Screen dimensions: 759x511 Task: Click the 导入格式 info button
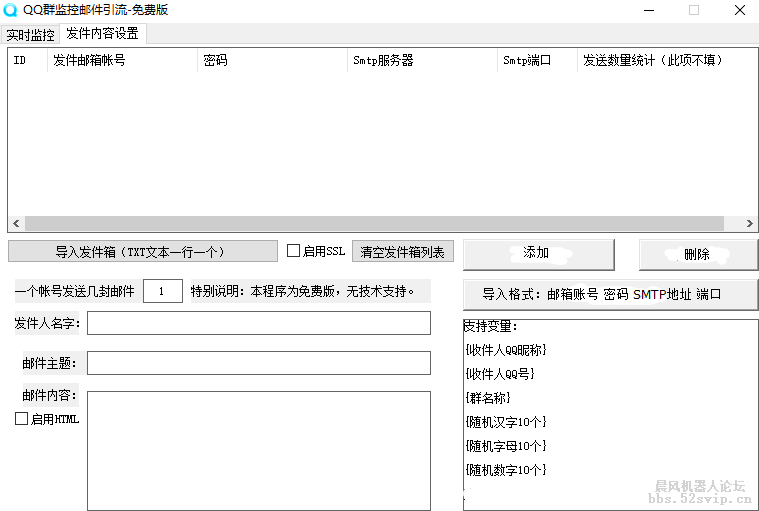[x=610, y=294]
